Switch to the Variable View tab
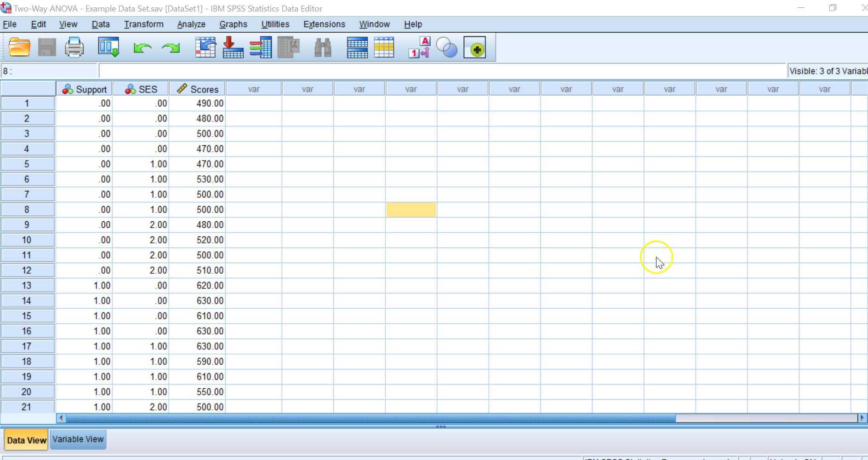This screenshot has width=868, height=460. point(78,439)
